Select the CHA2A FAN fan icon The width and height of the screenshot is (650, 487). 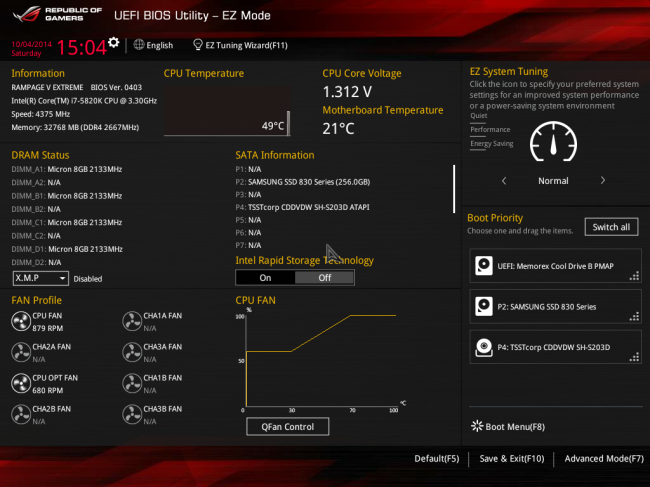pyautogui.click(x=21, y=352)
